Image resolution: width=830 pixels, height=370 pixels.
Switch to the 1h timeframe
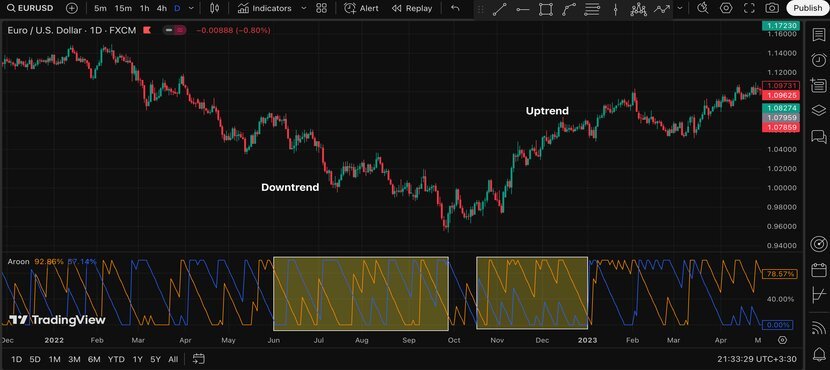[x=144, y=8]
